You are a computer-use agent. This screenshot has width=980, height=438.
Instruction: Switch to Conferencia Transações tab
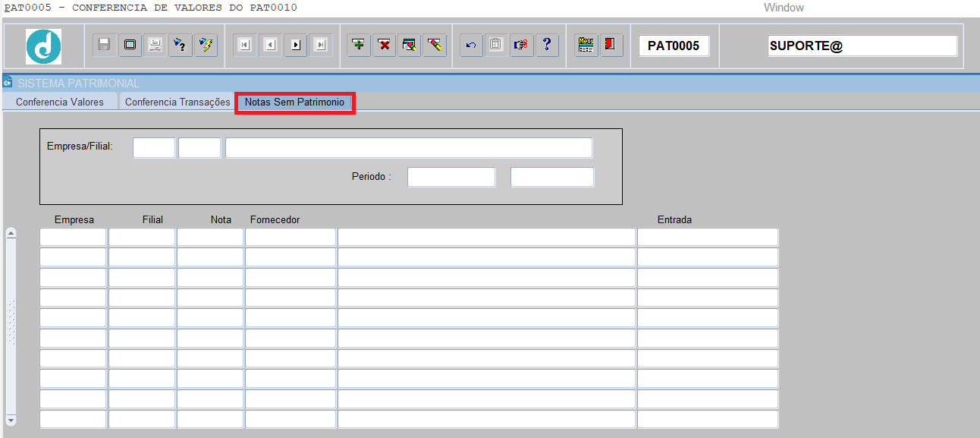177,102
